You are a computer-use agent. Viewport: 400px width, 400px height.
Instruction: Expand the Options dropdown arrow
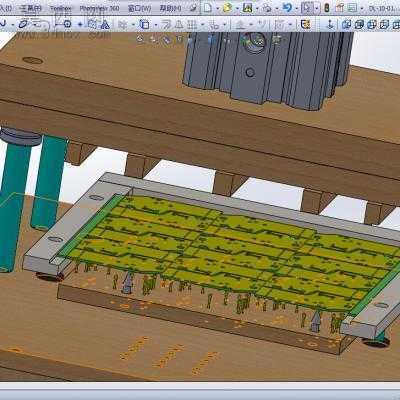coord(362,8)
